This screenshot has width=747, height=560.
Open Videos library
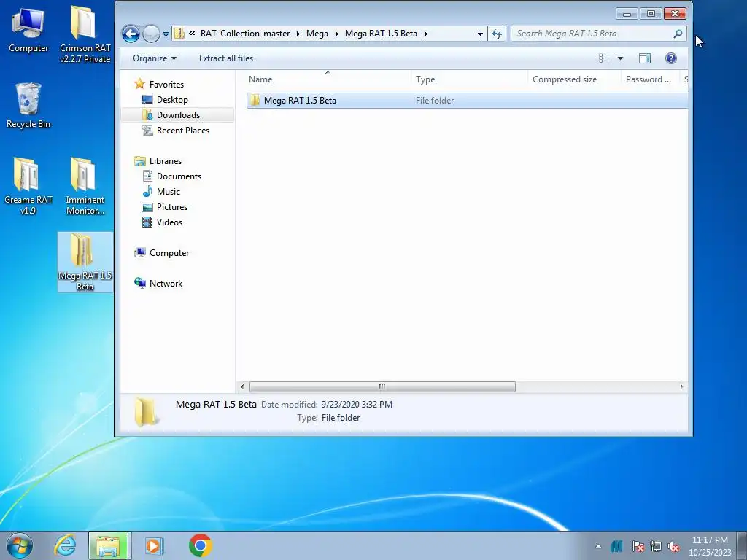[169, 222]
